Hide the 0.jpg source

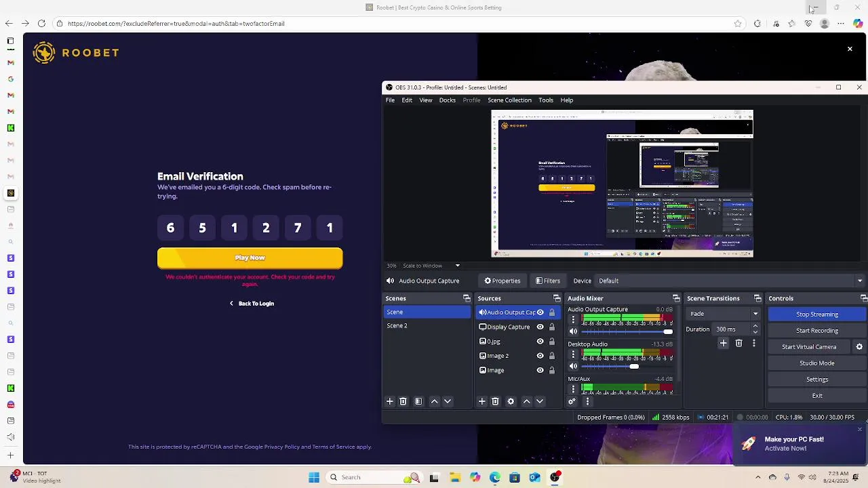pos(540,342)
